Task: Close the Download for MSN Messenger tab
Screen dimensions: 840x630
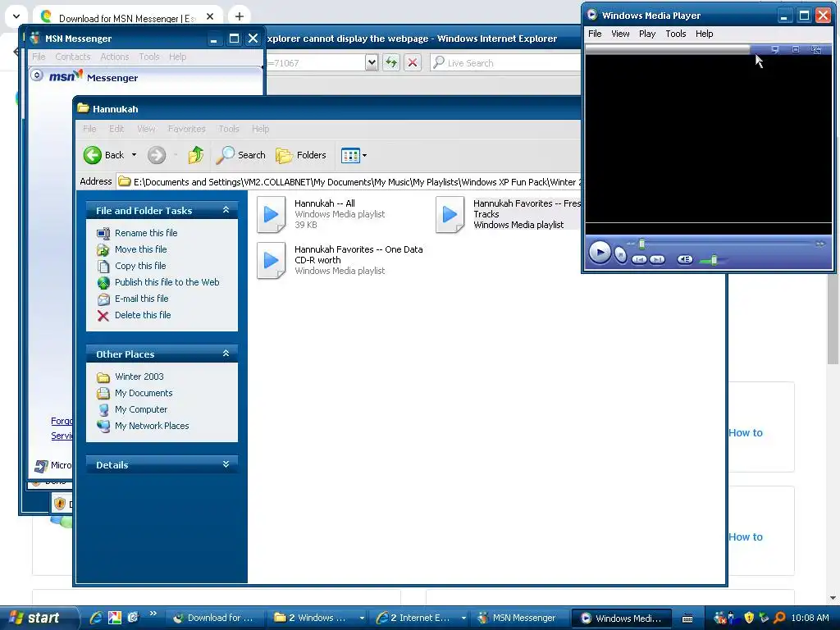Action: pyautogui.click(x=210, y=16)
